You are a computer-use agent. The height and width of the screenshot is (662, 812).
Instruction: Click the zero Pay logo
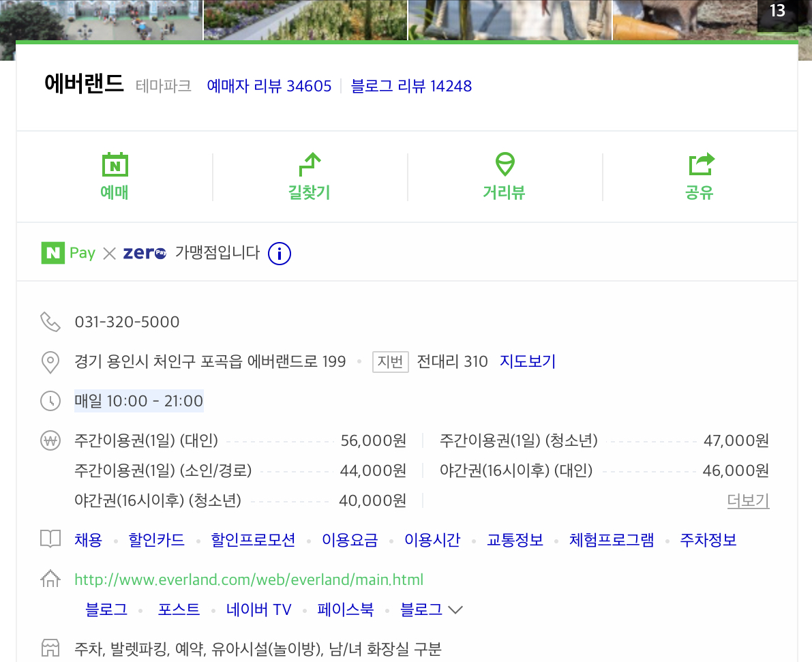click(145, 253)
